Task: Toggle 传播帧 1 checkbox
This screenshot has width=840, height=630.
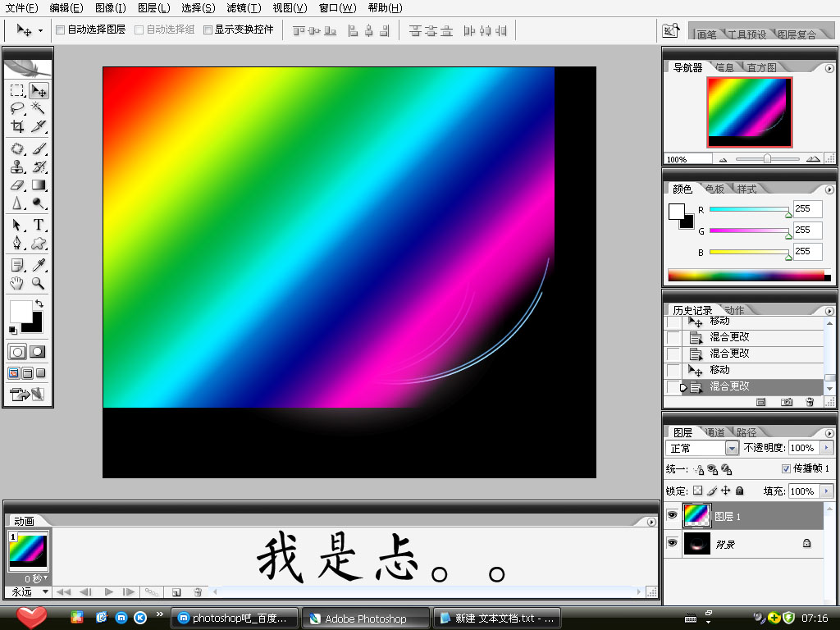Action: [x=786, y=468]
